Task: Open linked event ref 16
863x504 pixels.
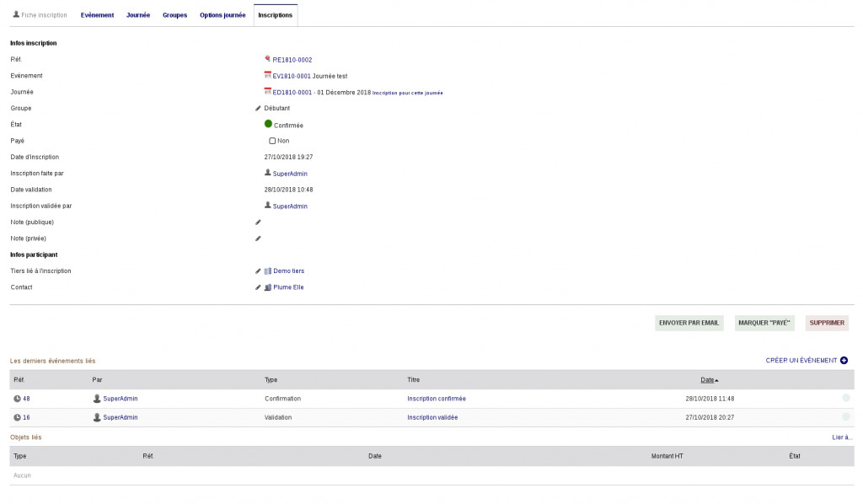Action: point(26,418)
